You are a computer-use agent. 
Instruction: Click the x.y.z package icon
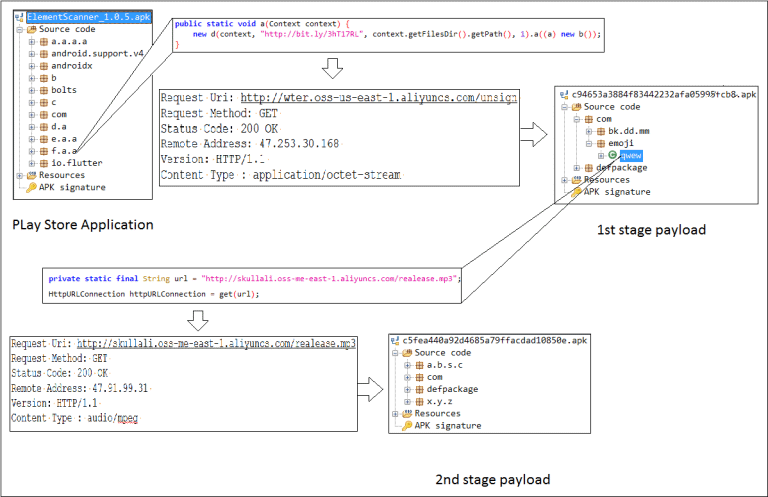tap(420, 401)
